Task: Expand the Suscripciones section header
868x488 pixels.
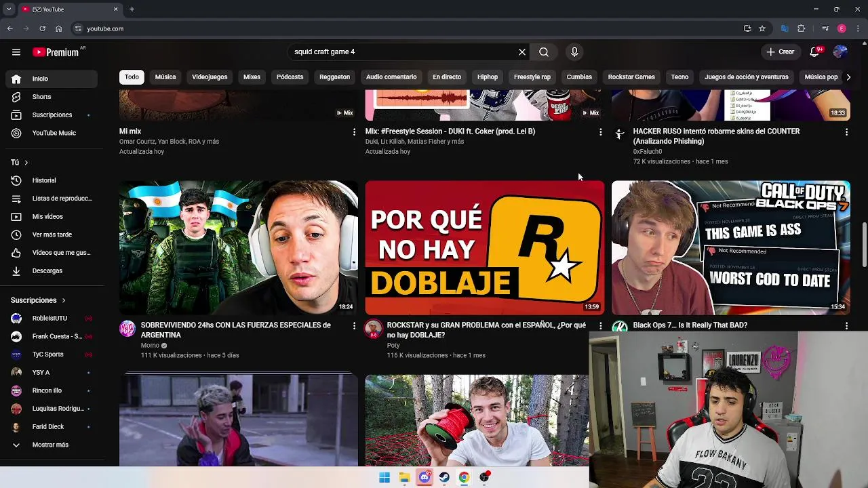Action: pyautogui.click(x=38, y=300)
